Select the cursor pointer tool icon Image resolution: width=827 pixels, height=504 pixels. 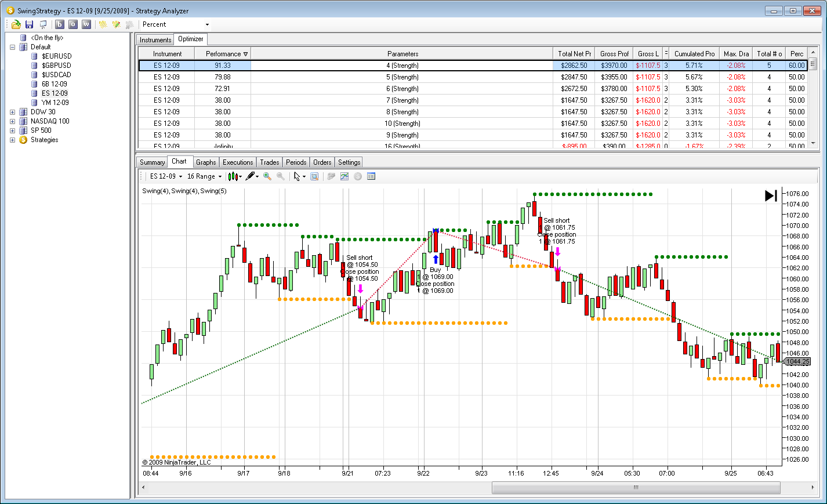point(297,176)
